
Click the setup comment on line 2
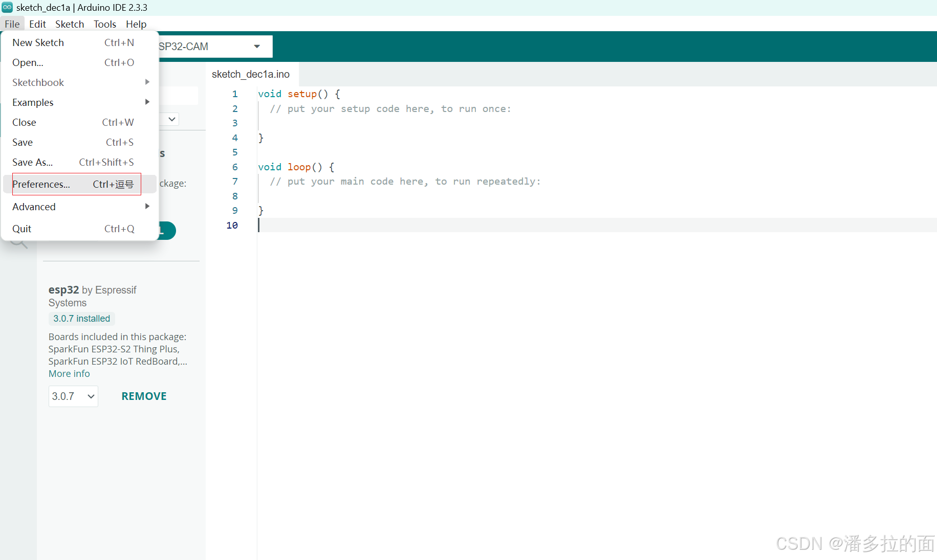[x=390, y=109]
